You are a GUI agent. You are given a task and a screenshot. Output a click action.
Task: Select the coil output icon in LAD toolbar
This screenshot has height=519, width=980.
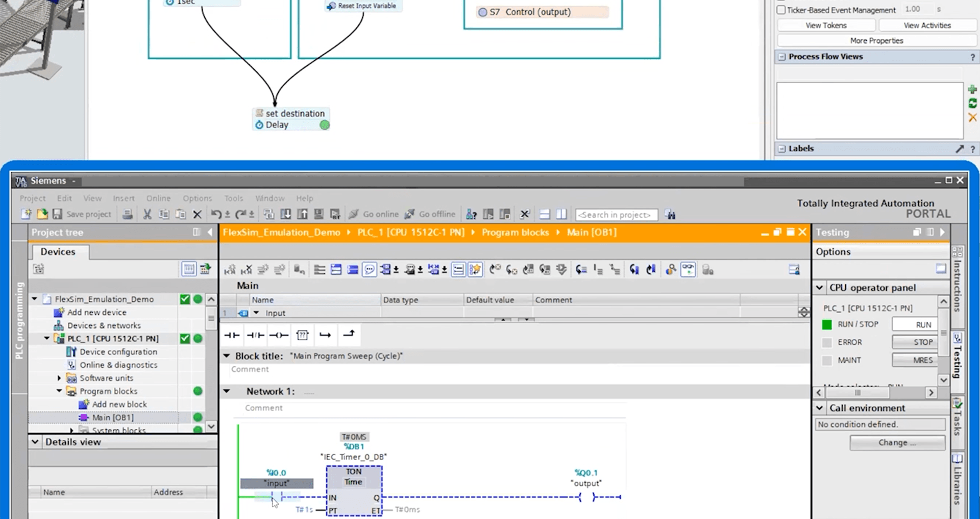click(279, 335)
